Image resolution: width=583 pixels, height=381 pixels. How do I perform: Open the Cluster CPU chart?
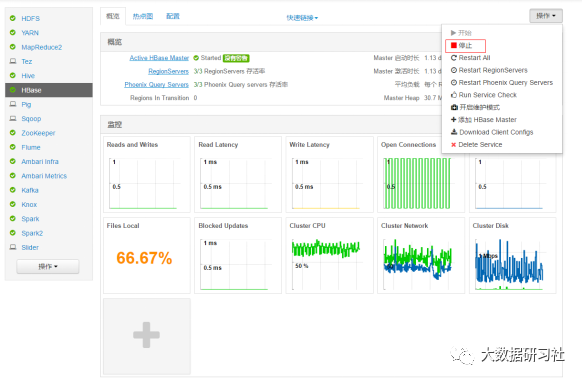[329, 256]
